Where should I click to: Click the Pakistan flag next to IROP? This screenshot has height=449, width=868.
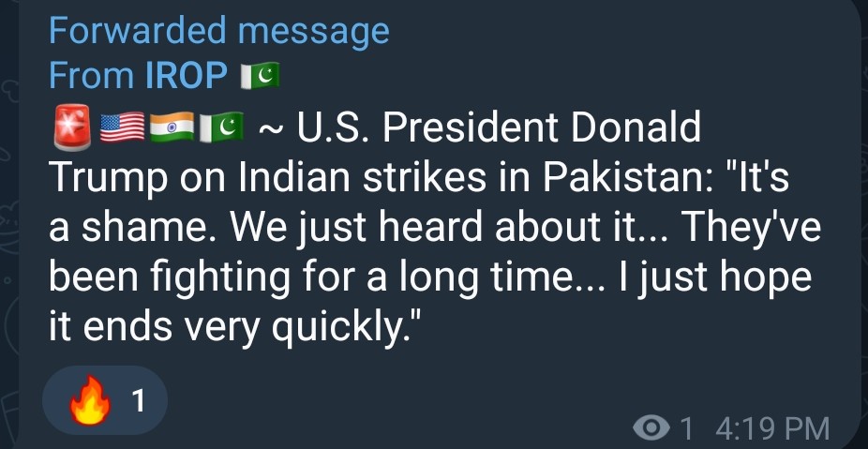tap(261, 75)
